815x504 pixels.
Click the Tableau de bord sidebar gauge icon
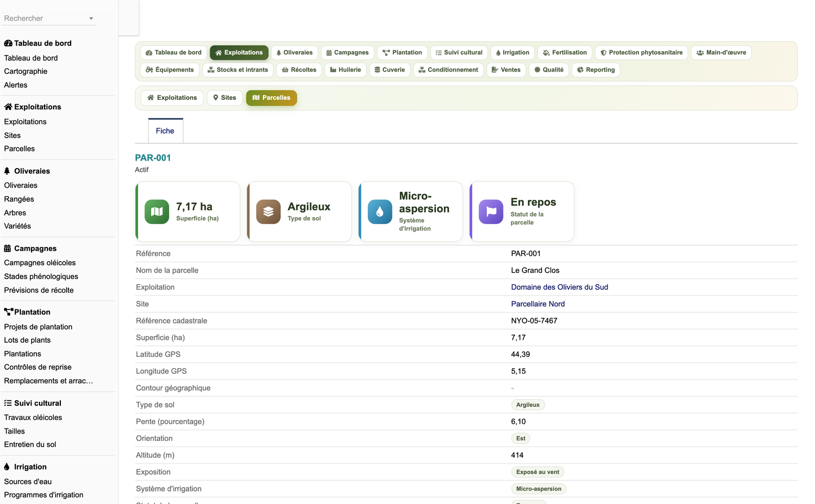[8, 43]
